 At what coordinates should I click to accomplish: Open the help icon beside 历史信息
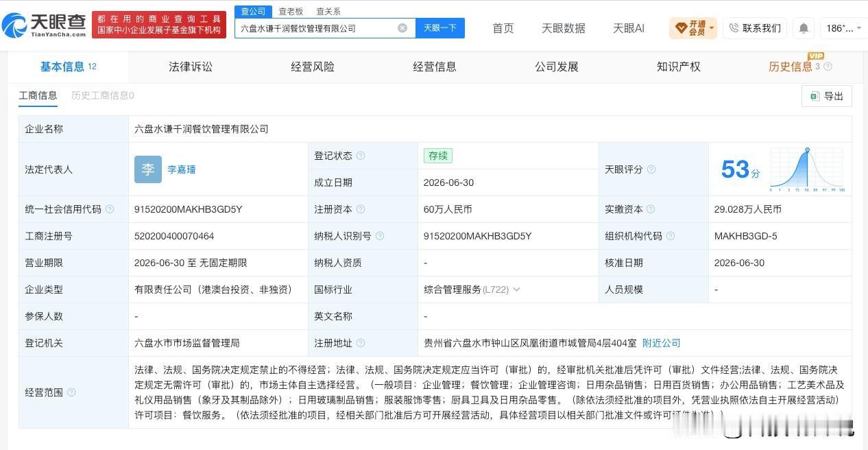(x=828, y=67)
